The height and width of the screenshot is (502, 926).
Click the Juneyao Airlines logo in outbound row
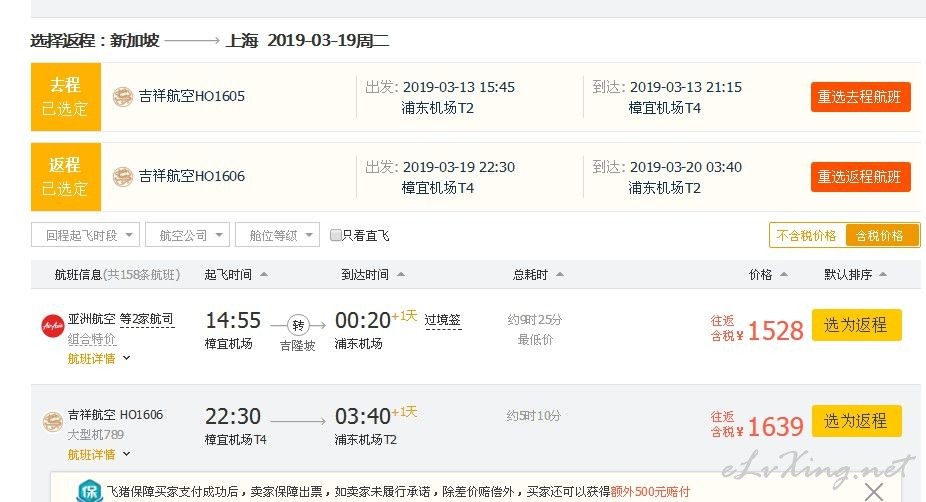tap(123, 96)
